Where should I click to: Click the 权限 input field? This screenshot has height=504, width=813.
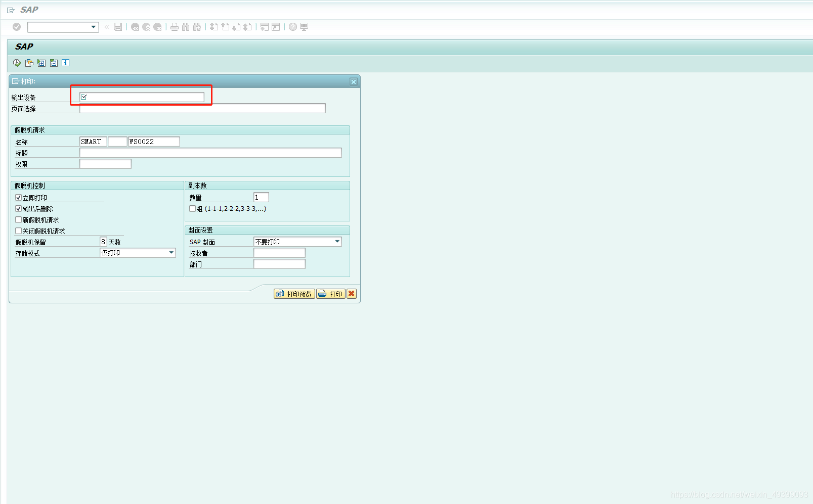(105, 164)
